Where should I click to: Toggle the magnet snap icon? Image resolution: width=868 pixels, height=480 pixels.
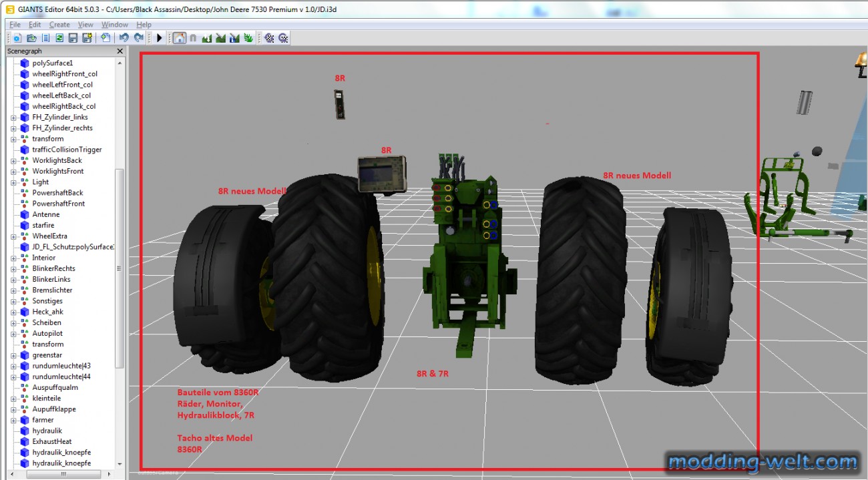pyautogui.click(x=193, y=38)
